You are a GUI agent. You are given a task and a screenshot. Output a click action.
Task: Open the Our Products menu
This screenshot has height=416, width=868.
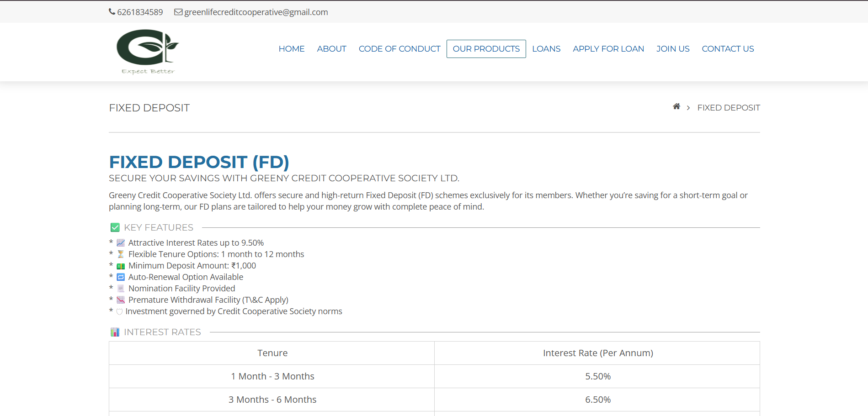tap(486, 49)
